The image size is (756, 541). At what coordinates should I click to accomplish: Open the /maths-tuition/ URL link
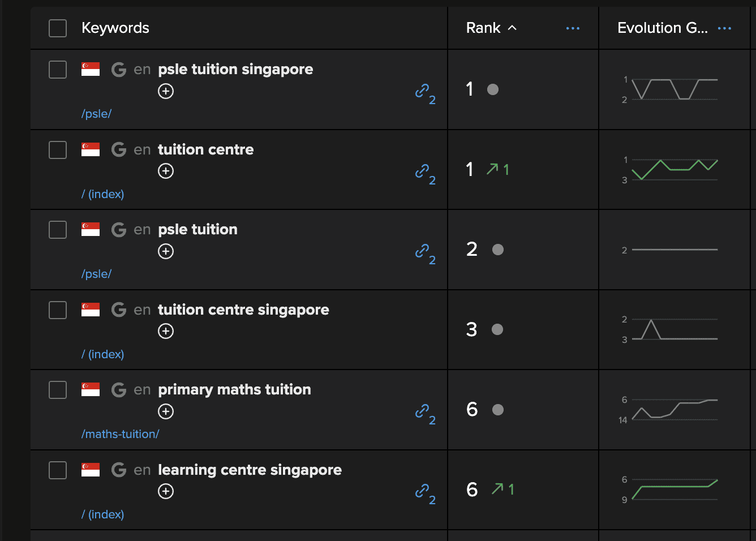coord(120,434)
